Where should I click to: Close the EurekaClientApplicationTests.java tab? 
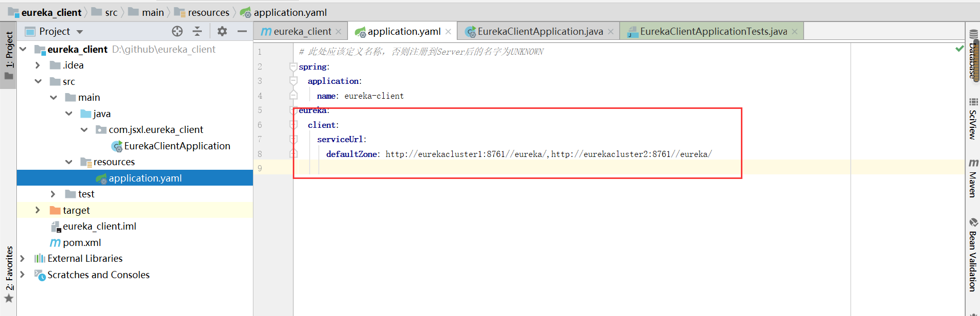[x=795, y=32]
